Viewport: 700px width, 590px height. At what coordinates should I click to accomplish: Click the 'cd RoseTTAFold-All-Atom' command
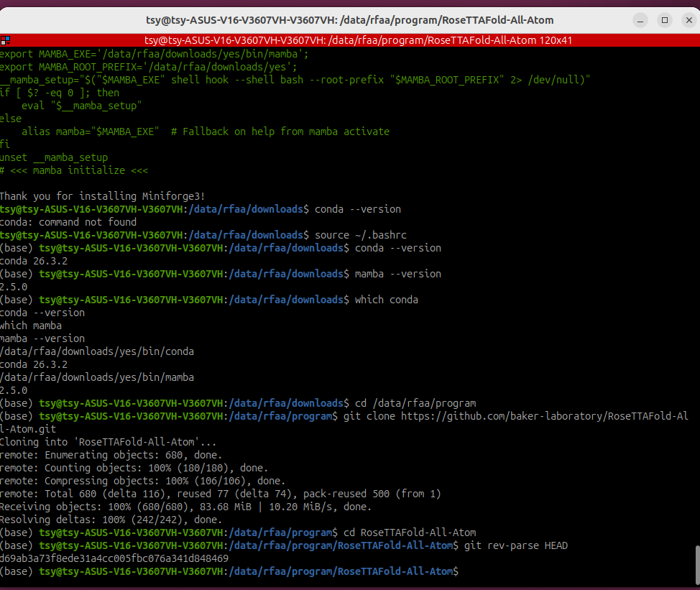(410, 533)
